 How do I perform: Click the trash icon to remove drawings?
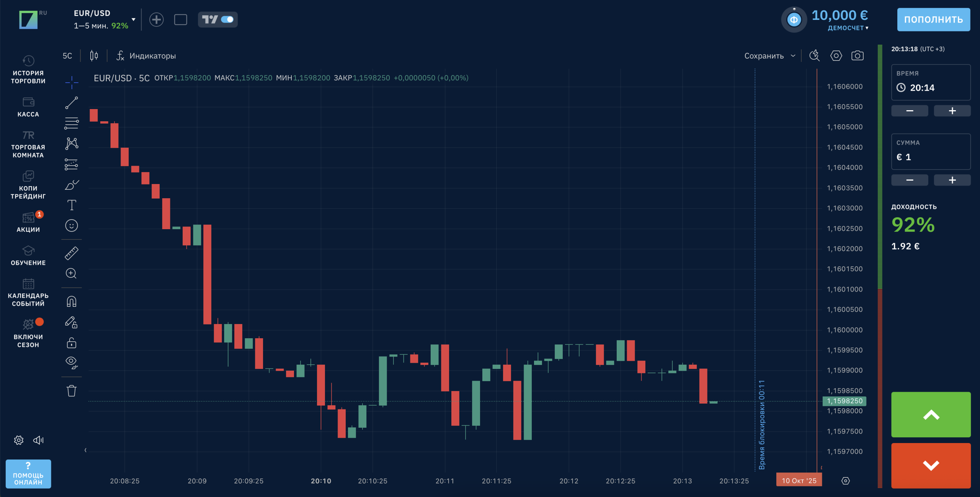[72, 391]
